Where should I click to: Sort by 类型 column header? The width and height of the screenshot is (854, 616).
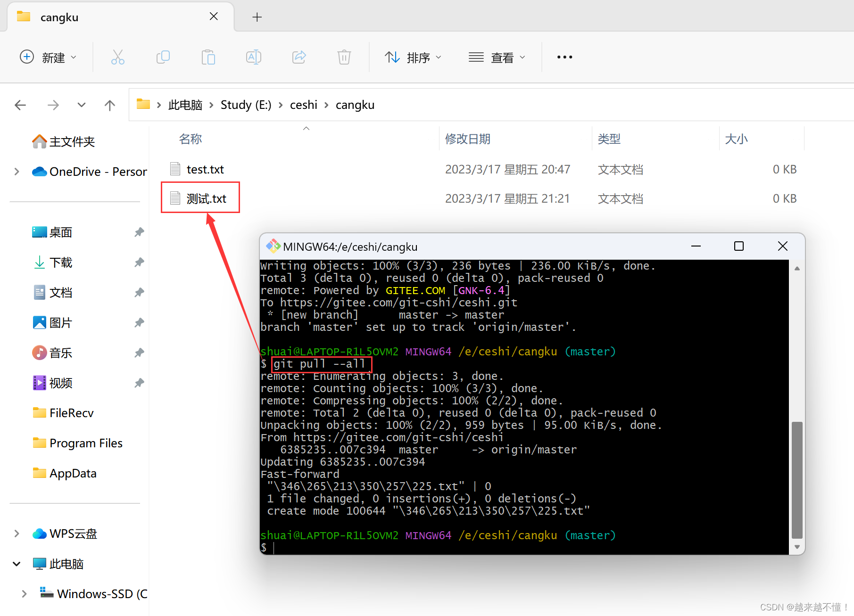pos(609,139)
